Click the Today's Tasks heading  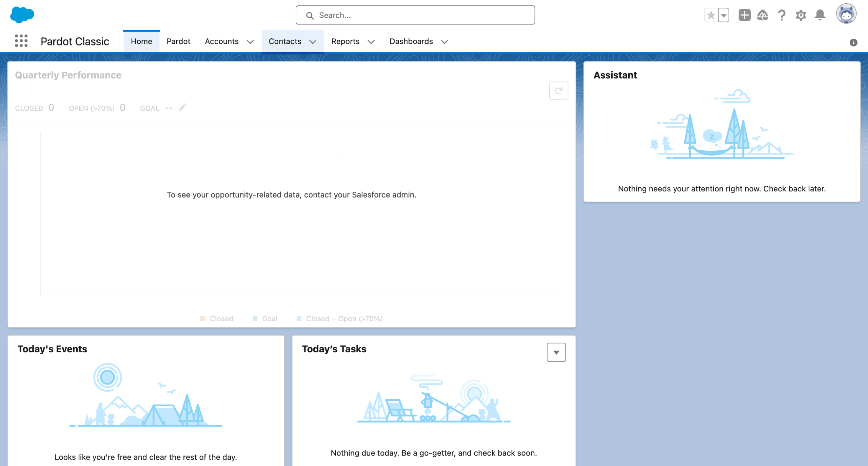pos(334,349)
